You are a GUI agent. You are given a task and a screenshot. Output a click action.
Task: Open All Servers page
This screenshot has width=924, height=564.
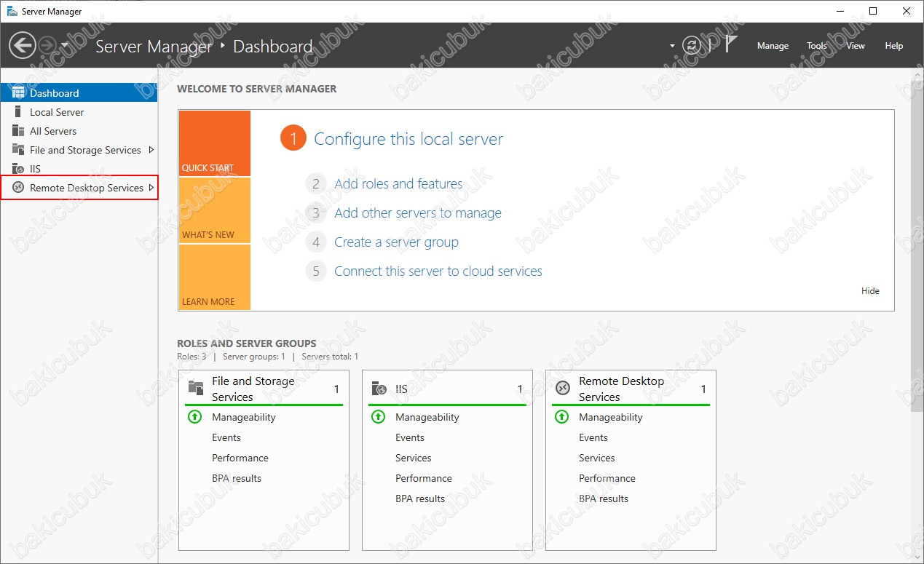point(53,131)
